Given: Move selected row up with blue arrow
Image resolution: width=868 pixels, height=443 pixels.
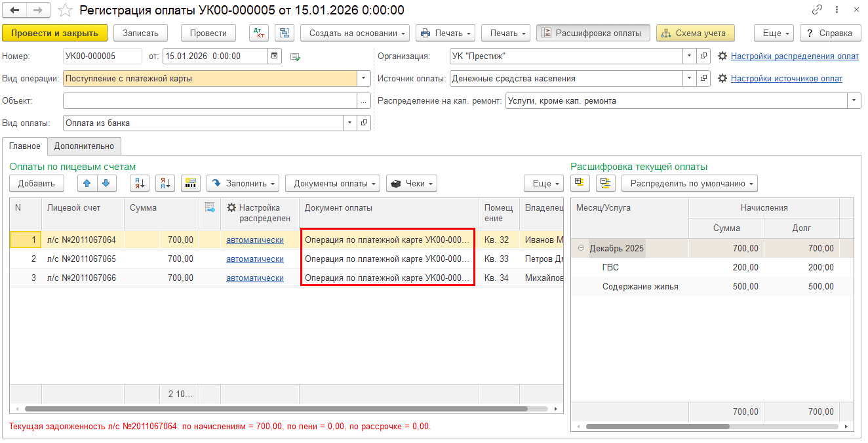Looking at the screenshot, I should pos(87,183).
